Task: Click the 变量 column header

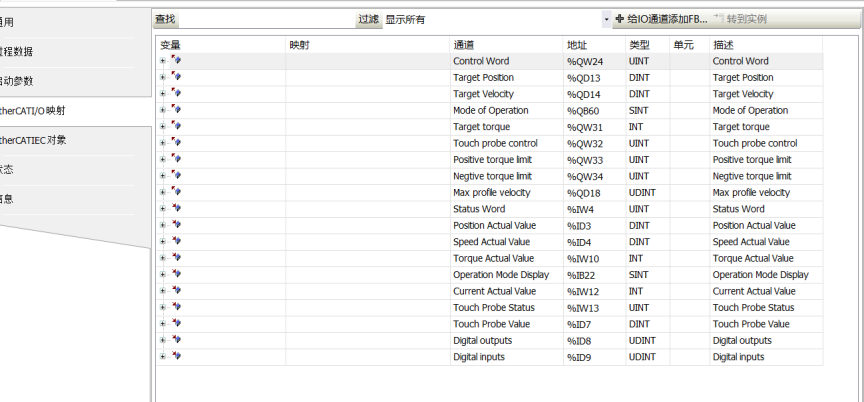Action: tap(220, 45)
